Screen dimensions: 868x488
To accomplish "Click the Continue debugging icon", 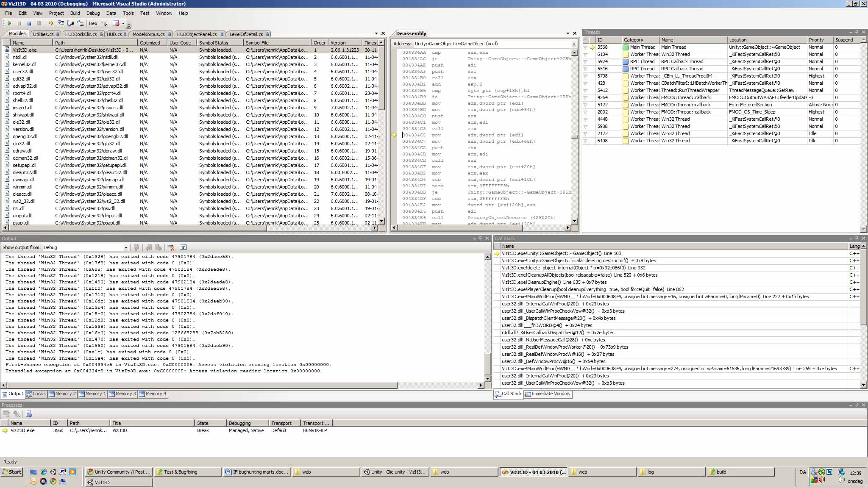I will pos(10,23).
